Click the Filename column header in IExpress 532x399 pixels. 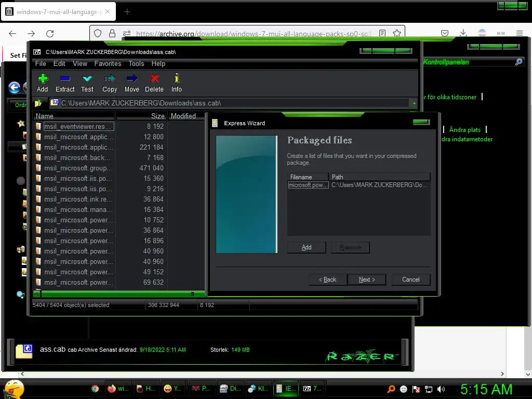[308, 177]
